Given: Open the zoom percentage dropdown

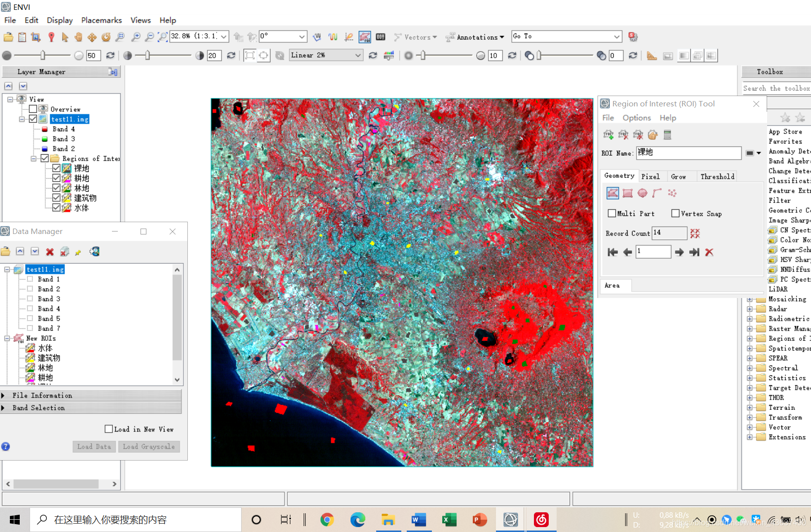Looking at the screenshot, I should tap(224, 36).
